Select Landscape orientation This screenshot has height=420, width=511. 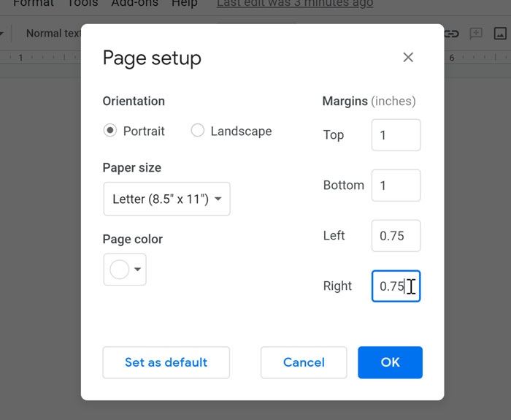pyautogui.click(x=197, y=131)
